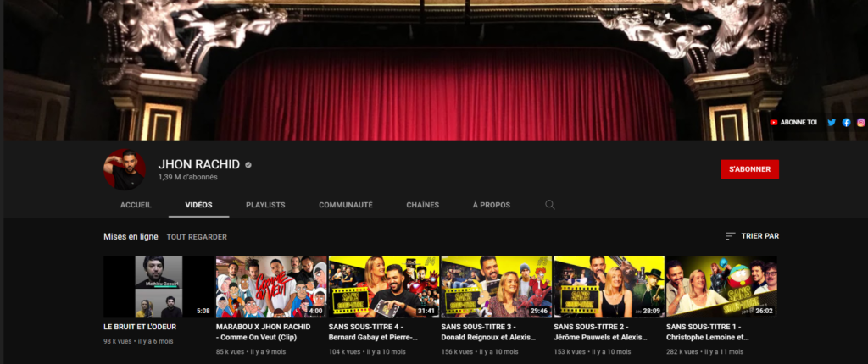This screenshot has height=364, width=868.
Task: Open the LE BRUIT ET L'ODEUR title link
Action: 140,327
